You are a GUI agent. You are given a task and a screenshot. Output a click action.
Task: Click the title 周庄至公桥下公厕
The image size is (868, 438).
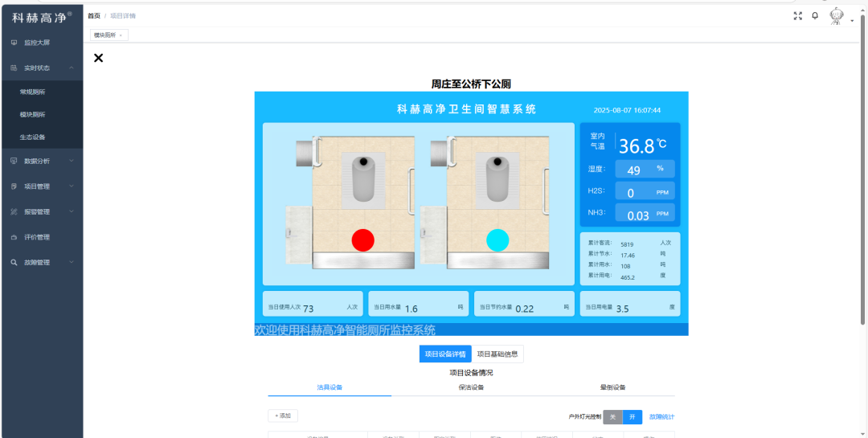click(471, 84)
